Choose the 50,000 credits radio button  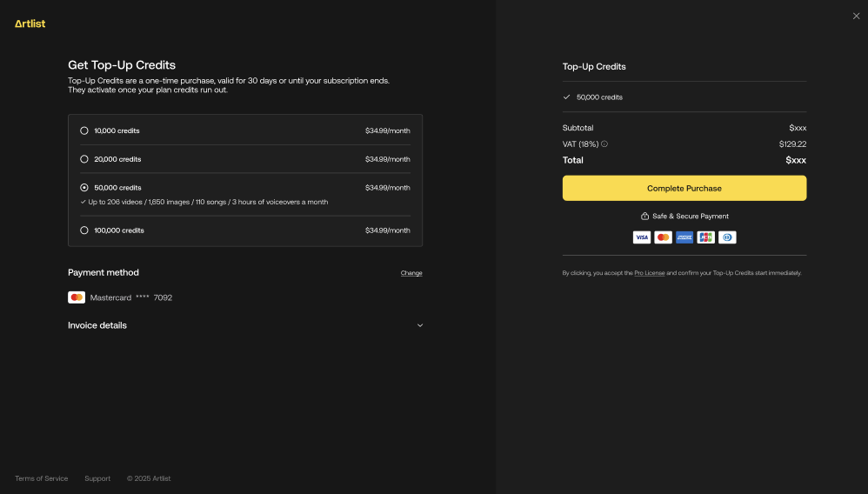84,188
